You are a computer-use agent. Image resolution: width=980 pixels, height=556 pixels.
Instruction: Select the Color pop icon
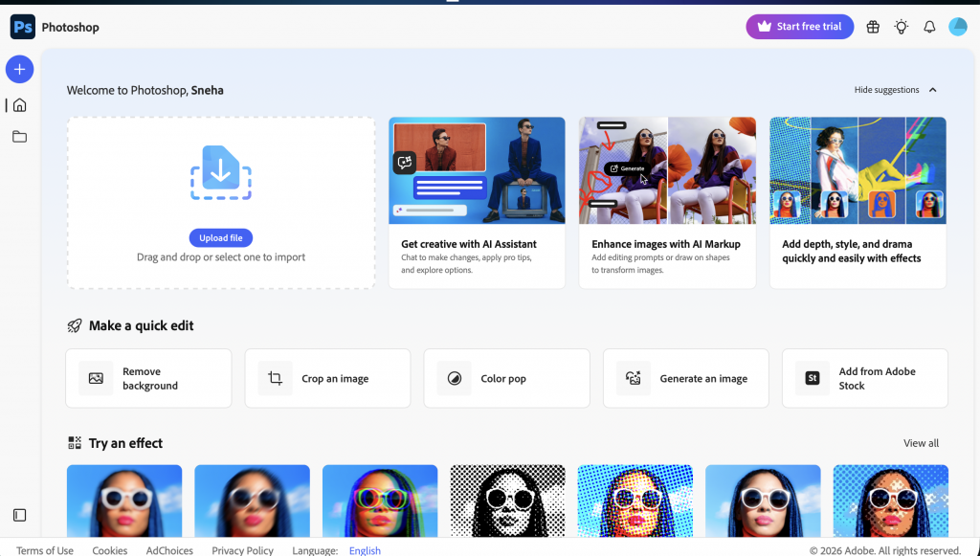pos(454,378)
